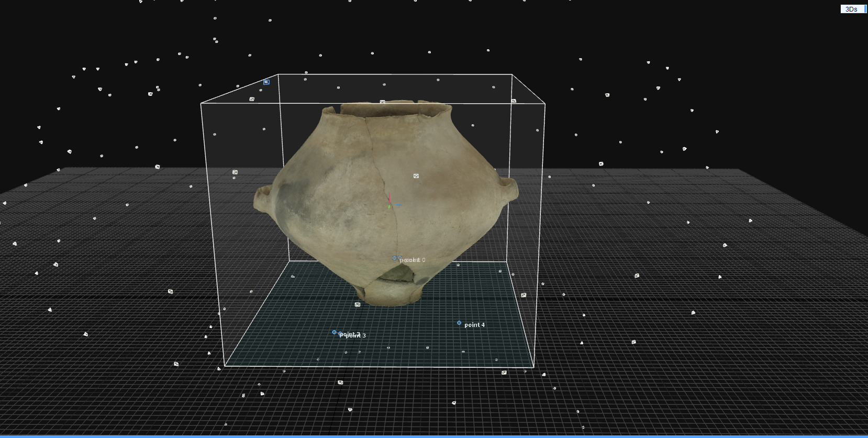Click camera icon on bounding box left face
Viewport: 868px width, 438px height.
pos(235,172)
